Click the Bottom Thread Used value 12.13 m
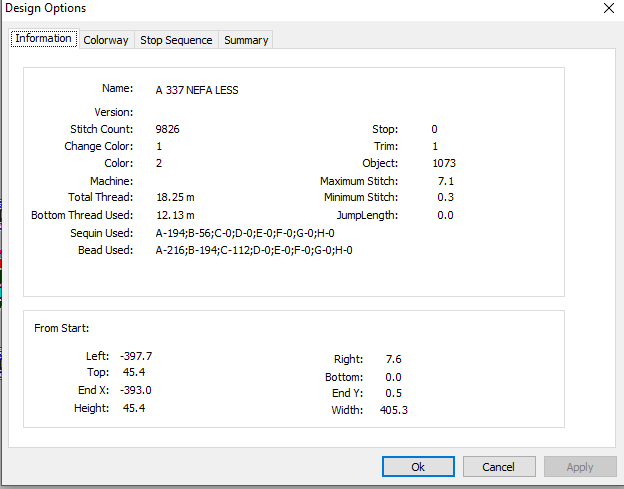Viewport: 624px width, 489px height. [175, 215]
